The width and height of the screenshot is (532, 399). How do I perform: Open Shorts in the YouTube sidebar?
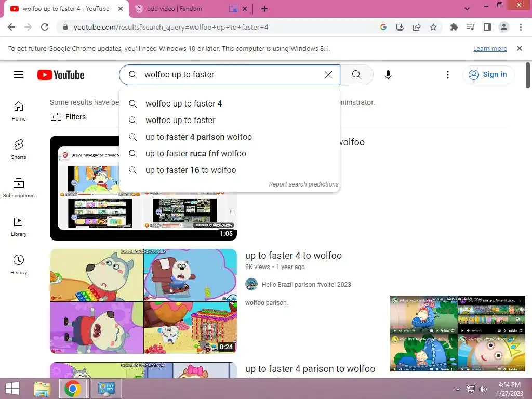tap(19, 149)
